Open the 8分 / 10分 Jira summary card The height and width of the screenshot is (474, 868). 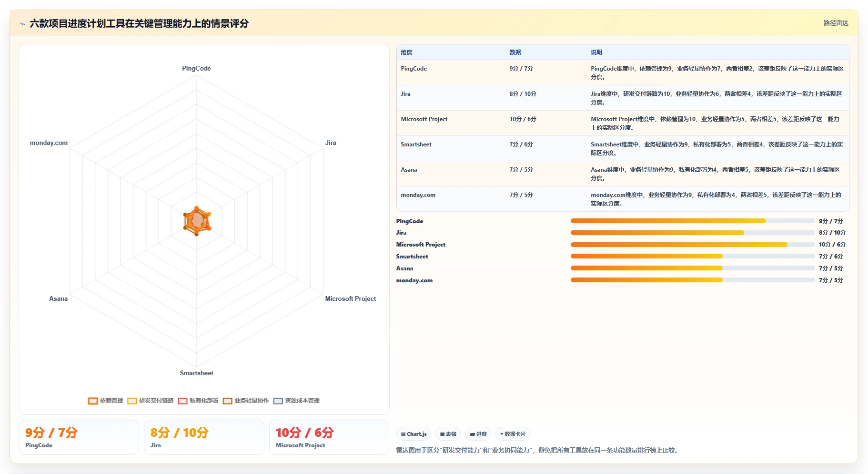[x=204, y=437]
